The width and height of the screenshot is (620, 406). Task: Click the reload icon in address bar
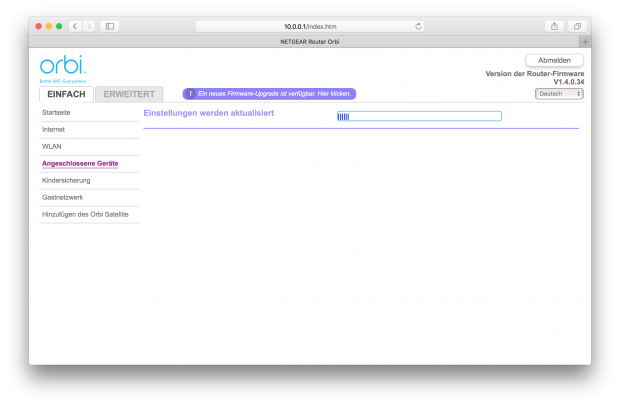pos(418,26)
